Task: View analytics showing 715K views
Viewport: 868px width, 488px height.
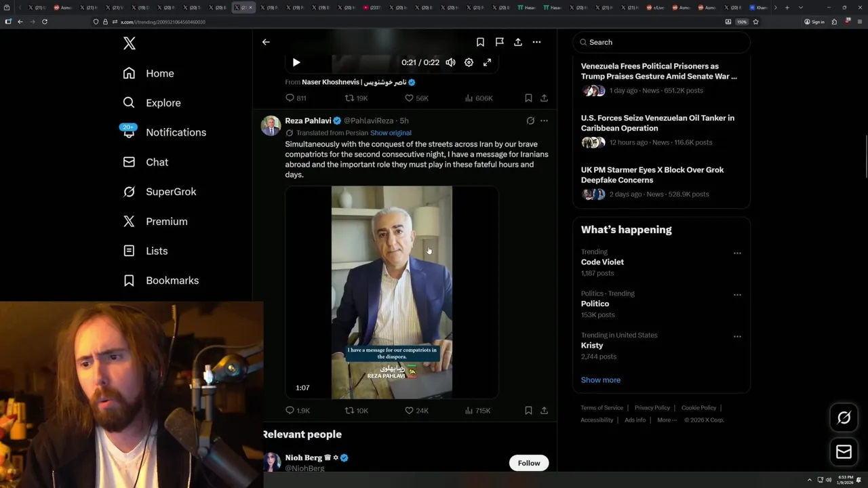Action: [x=477, y=411]
